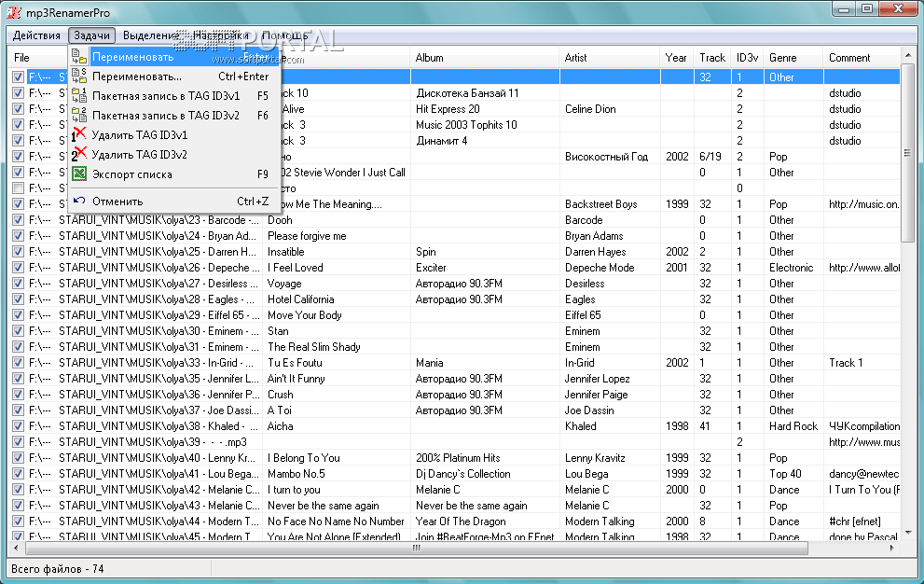
Task: Choose Переименовать with Enter shortcut
Action: coord(174,57)
